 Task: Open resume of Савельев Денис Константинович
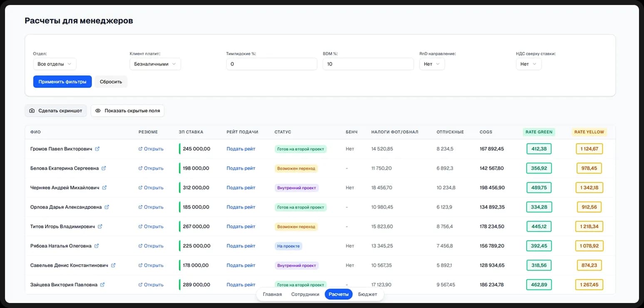coord(151,265)
